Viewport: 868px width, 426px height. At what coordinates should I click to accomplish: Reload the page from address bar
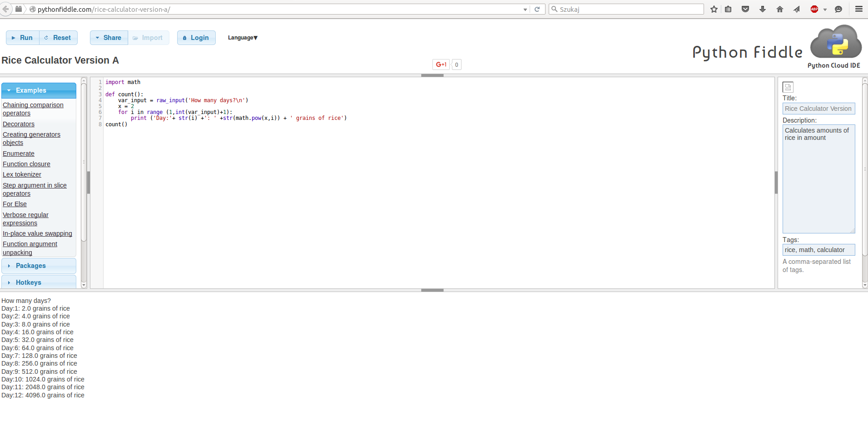tap(537, 9)
